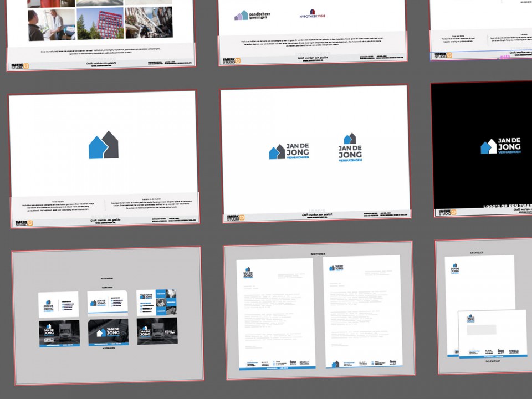Select the white Jan de Jong logo on black artboard
Image resolution: width=532 pixels, height=399 pixels.
501,146
